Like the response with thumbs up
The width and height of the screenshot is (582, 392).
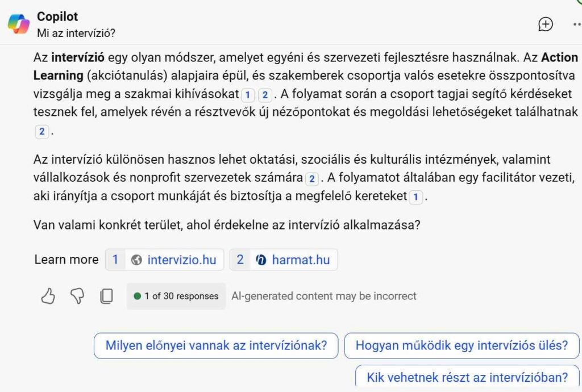(x=48, y=296)
